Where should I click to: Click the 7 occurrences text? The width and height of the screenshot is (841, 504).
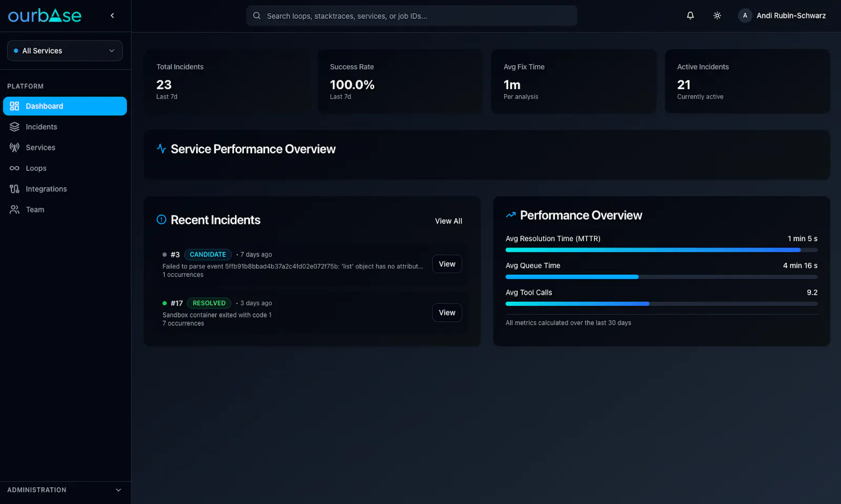(x=183, y=324)
